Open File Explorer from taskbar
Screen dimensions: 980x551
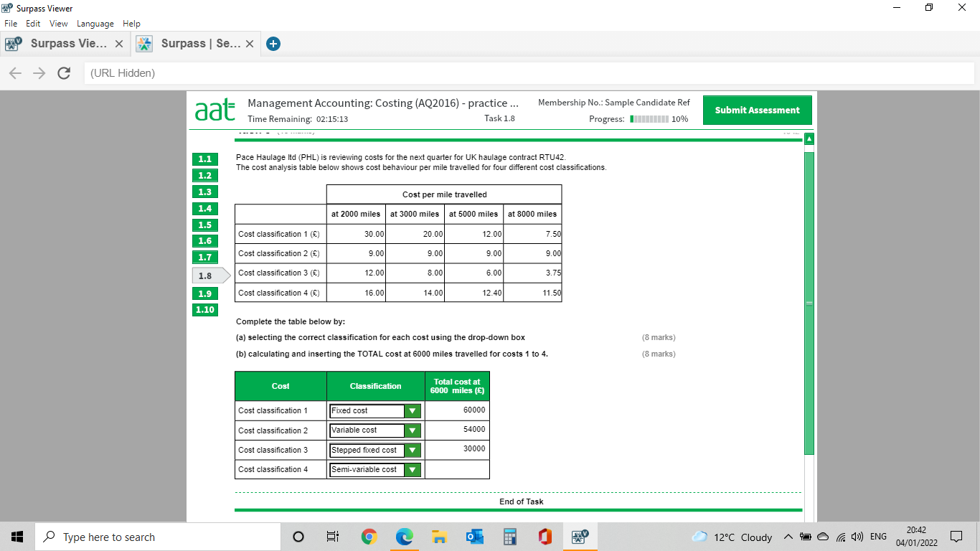[439, 537]
